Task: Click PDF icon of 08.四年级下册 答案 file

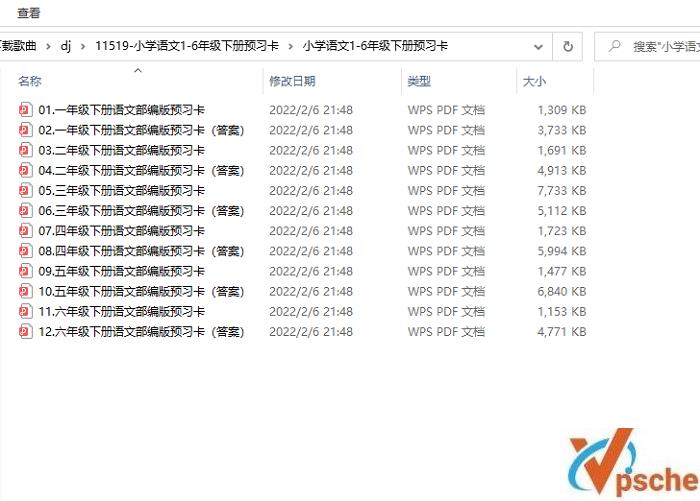Action: point(25,251)
